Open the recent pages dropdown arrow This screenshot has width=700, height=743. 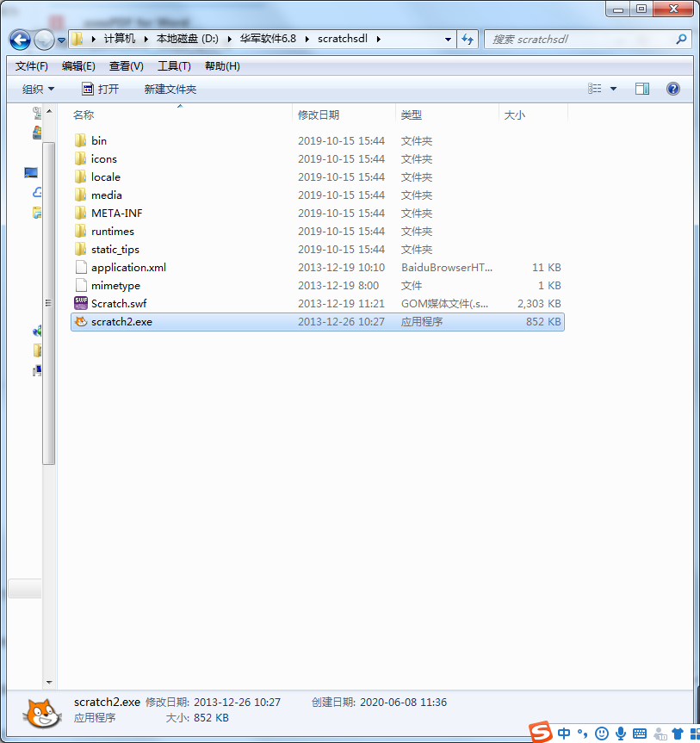pyautogui.click(x=62, y=40)
